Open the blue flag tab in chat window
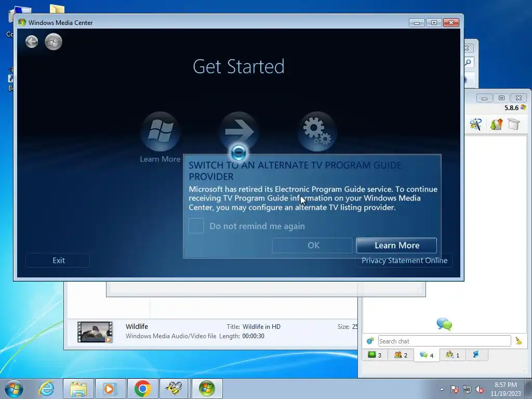 click(x=476, y=355)
